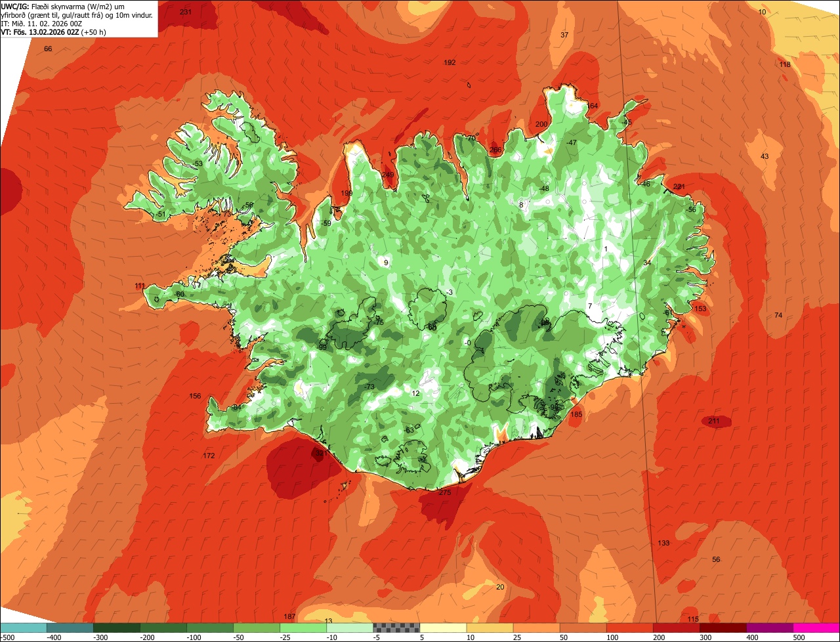
Task: Click the map value 185 near the southeast coast
Action: coord(576,414)
